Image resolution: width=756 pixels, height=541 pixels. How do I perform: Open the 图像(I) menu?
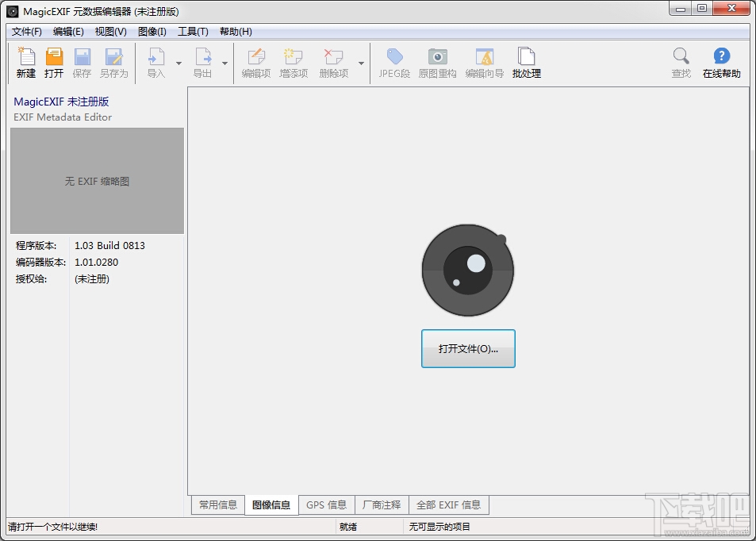click(x=152, y=32)
